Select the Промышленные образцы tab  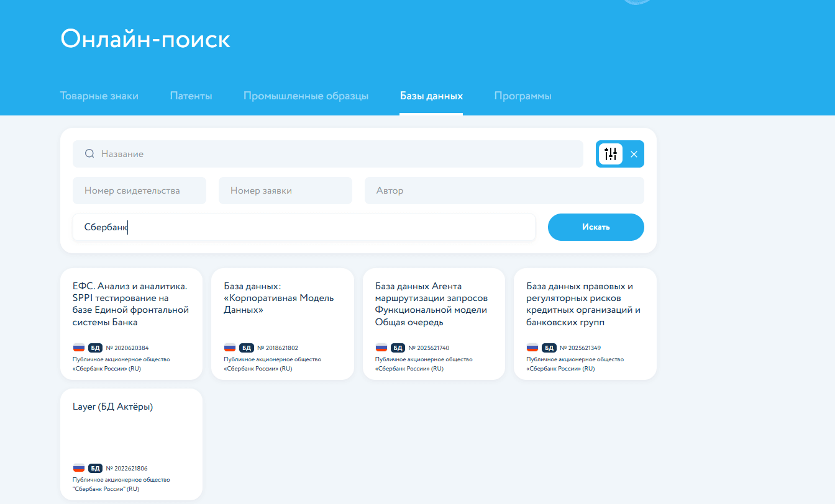(306, 96)
